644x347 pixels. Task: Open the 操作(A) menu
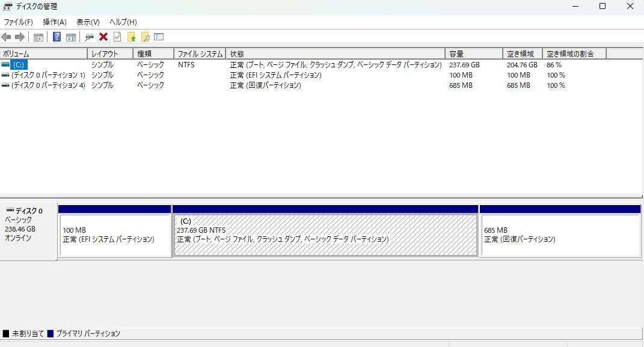(x=55, y=22)
